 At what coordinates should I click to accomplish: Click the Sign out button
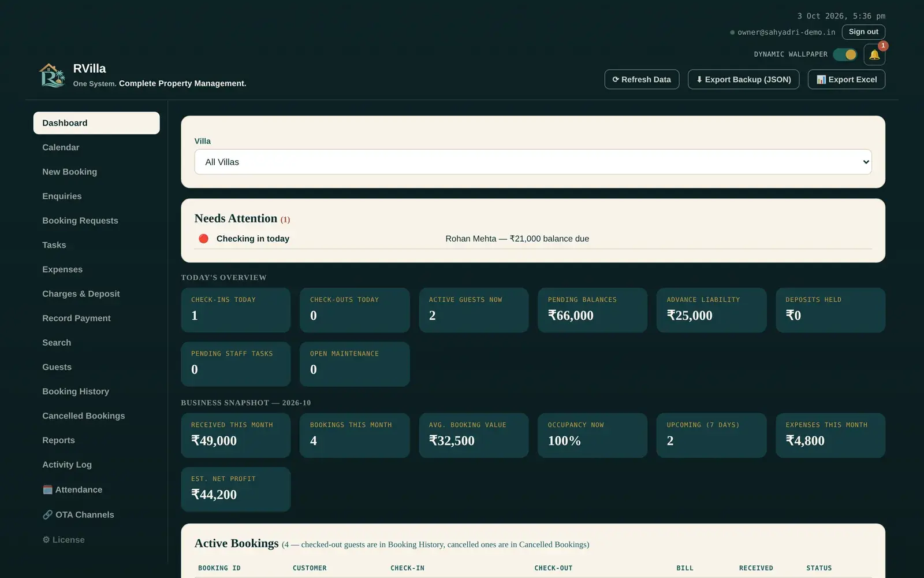tap(863, 32)
